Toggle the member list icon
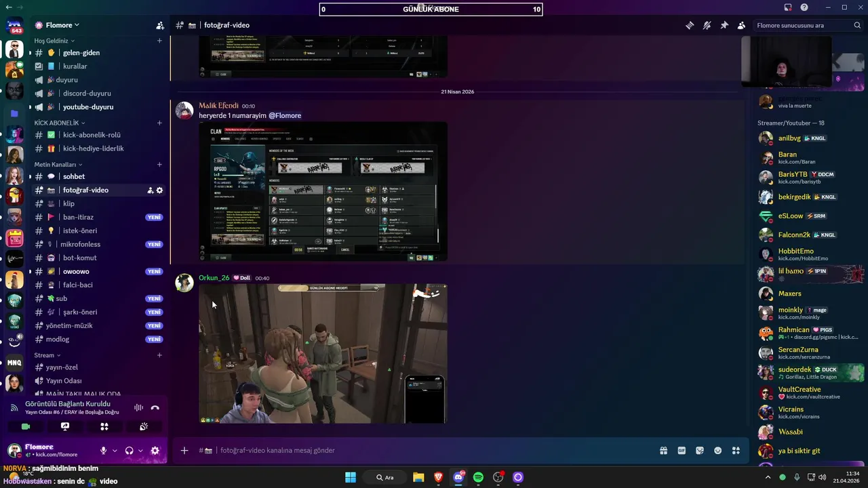The width and height of the screenshot is (868, 488). pos(741,25)
